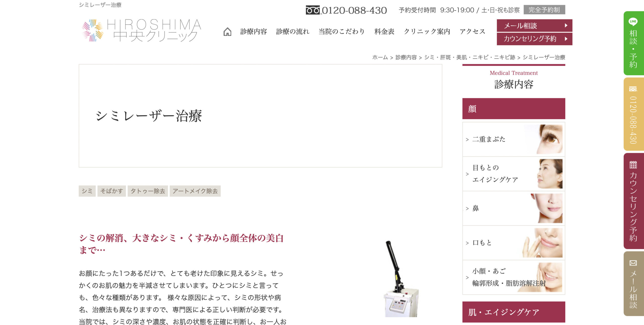Image resolution: width=644 pixels, height=325 pixels.
Task: Click the Hiroshima Chuo Clinic logo
Action: pos(141,30)
